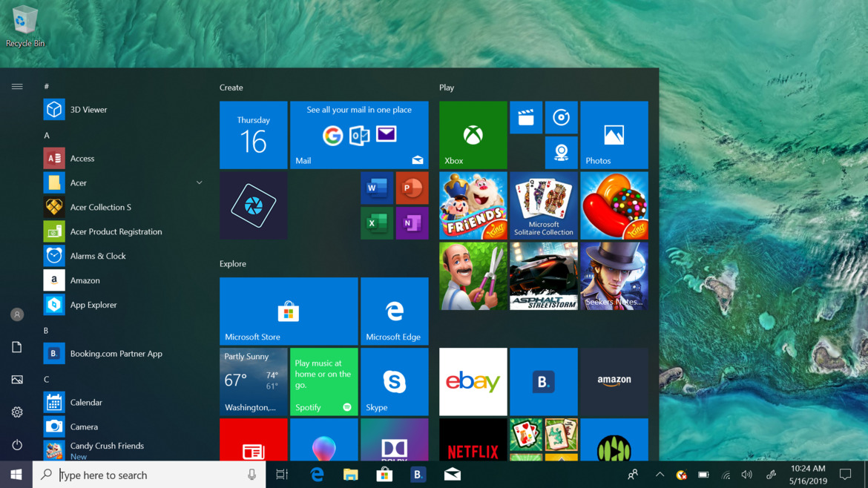Image resolution: width=868 pixels, height=488 pixels.
Task: Click the Start button on taskbar
Action: (16, 475)
